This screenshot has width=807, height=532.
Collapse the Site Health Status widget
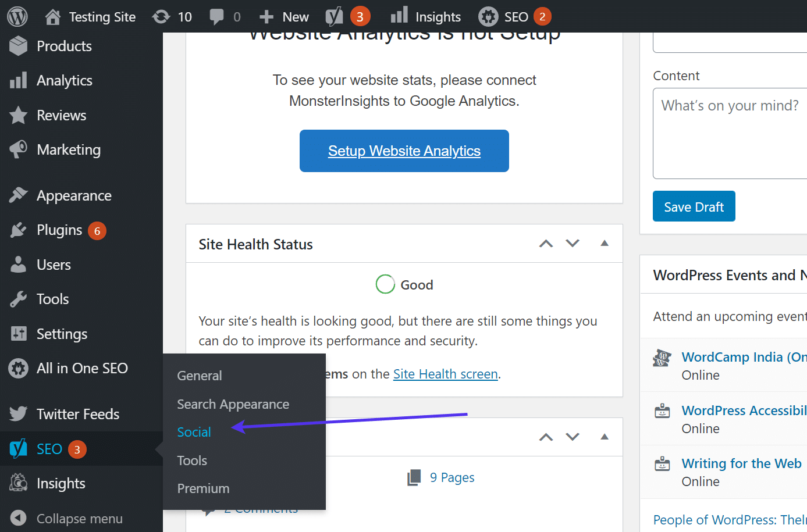(x=604, y=243)
